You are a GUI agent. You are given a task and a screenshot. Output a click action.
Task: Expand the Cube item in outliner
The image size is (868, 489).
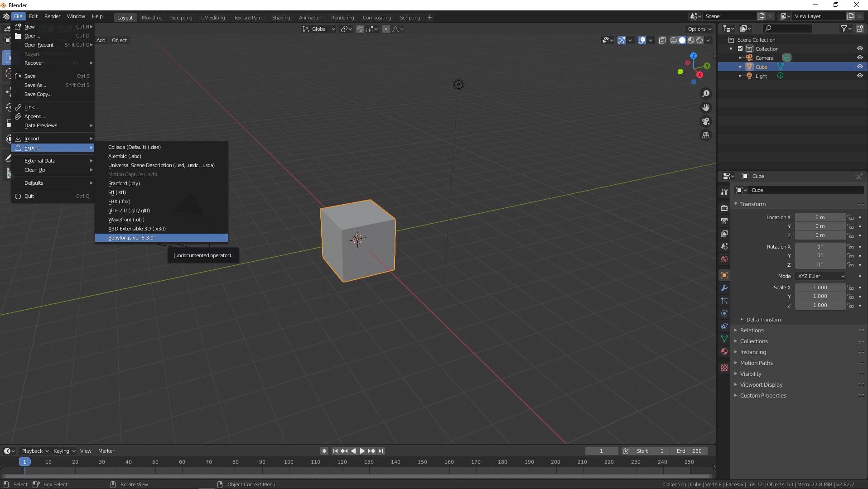click(740, 67)
